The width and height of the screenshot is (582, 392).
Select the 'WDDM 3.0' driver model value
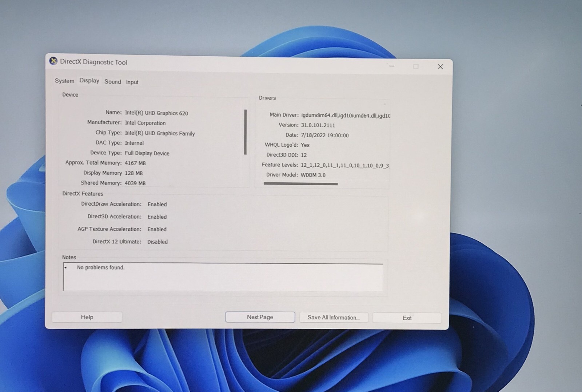pos(313,175)
